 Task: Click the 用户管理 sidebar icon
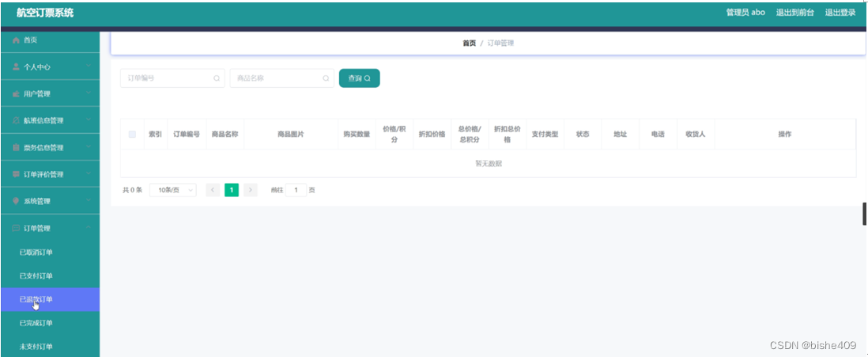pos(16,94)
